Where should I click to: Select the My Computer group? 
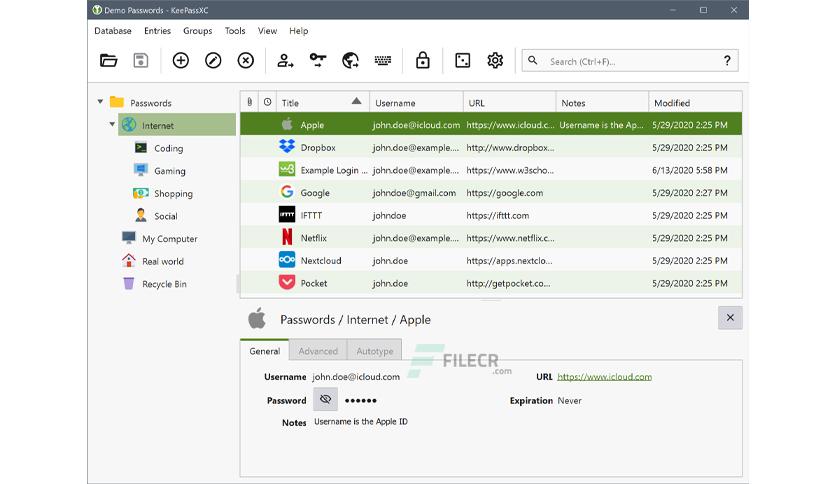pyautogui.click(x=170, y=239)
